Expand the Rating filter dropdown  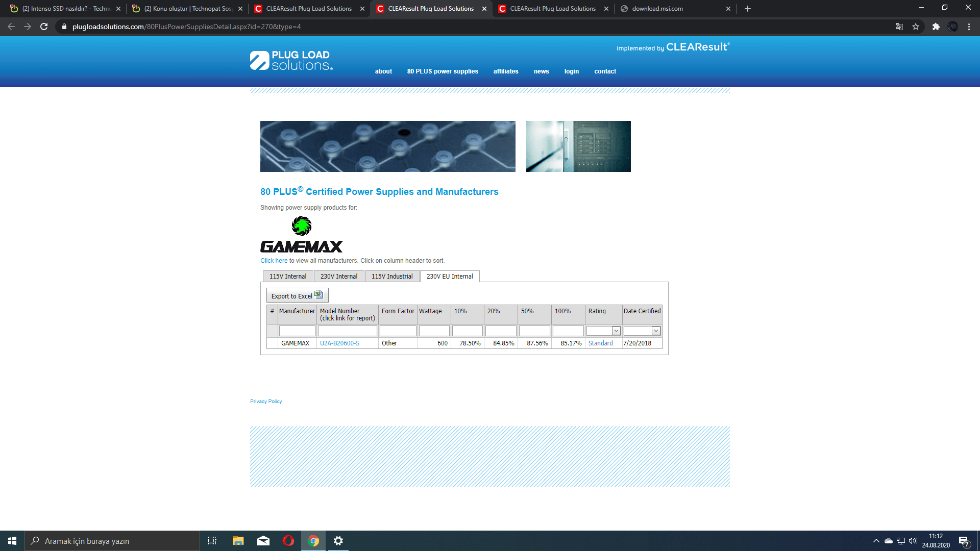[x=616, y=331]
